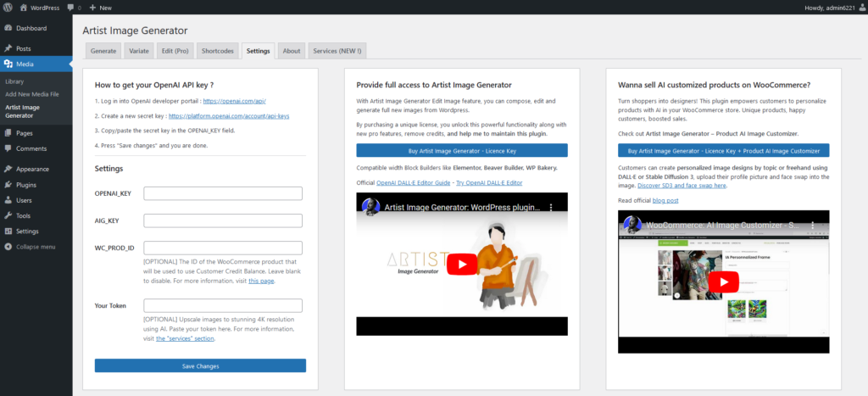This screenshot has width=868, height=396.
Task: Click the Dashboard gauge icon in sidebar
Action: [8, 28]
